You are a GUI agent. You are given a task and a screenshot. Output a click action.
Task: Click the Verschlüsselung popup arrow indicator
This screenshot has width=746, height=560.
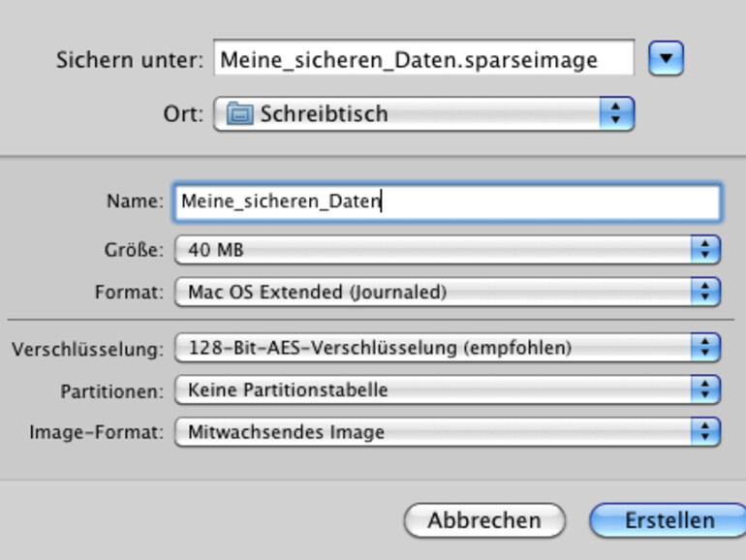point(706,348)
